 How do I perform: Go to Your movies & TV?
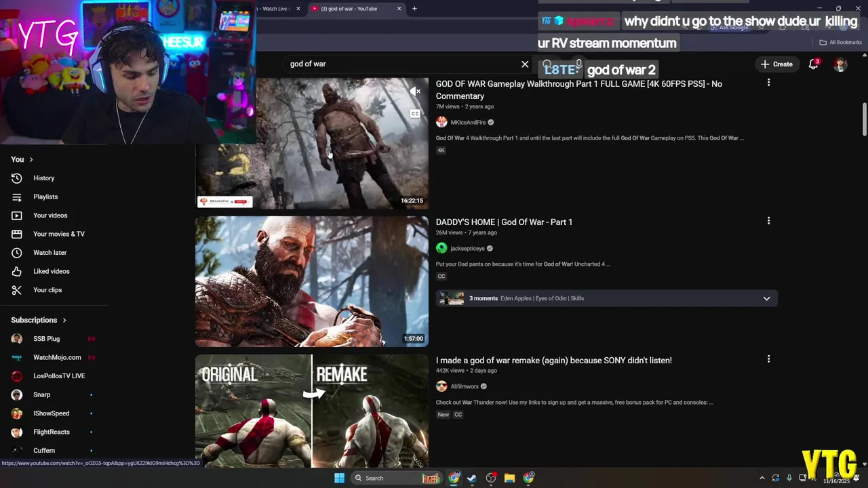pyautogui.click(x=58, y=234)
